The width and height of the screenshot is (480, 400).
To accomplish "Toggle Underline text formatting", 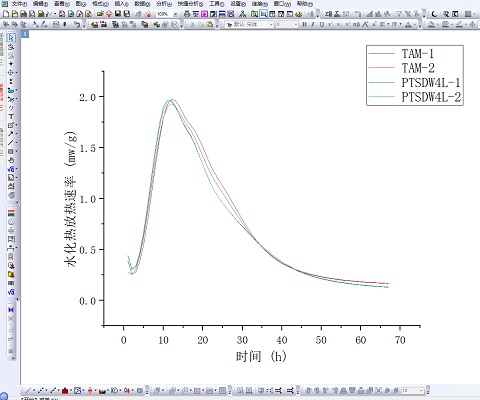I will click(321, 24).
